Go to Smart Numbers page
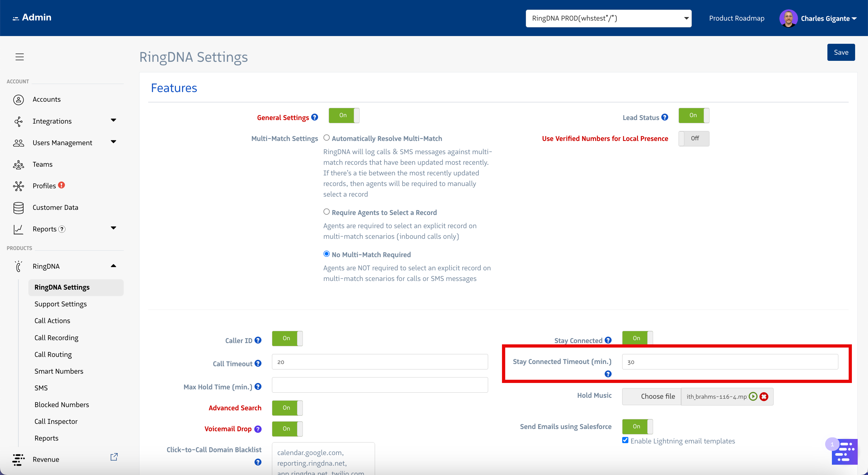Viewport: 868px width, 475px height. point(59,371)
